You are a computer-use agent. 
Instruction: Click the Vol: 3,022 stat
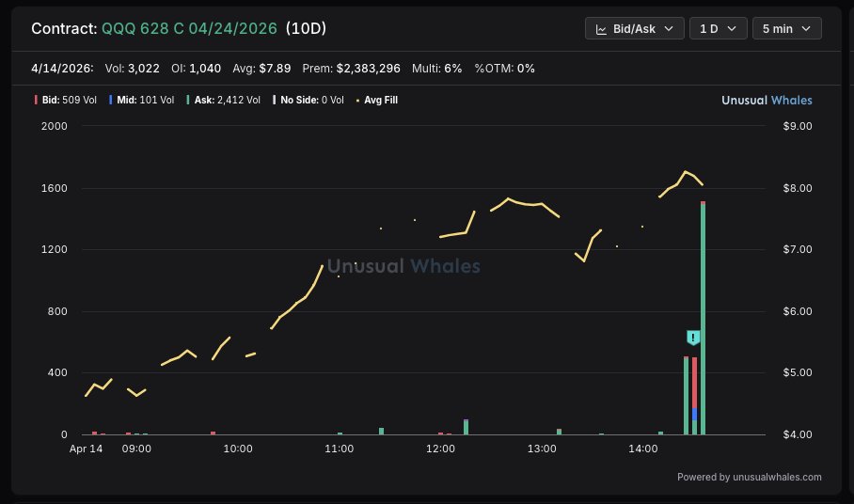[x=133, y=69]
